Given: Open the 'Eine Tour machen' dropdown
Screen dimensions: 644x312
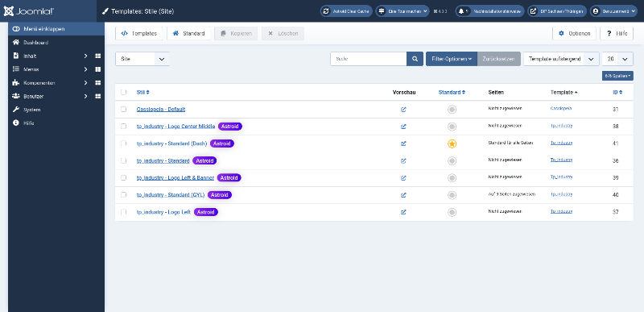Looking at the screenshot, I should tap(403, 11).
